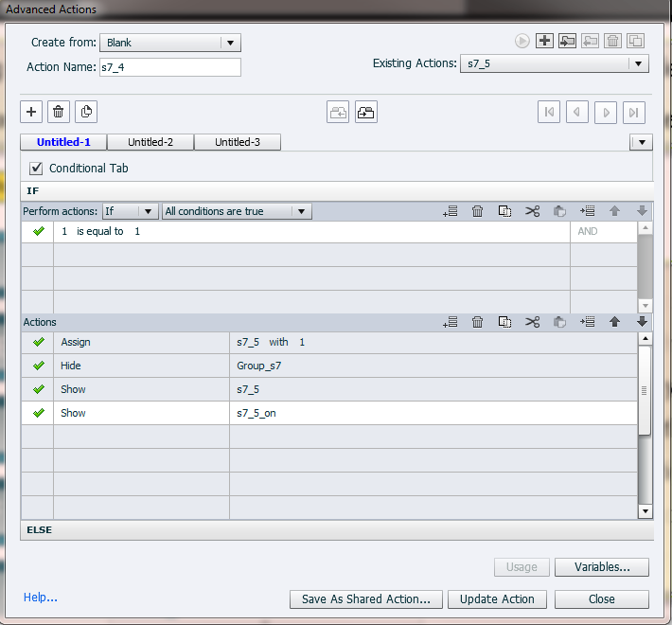Go to the next decision tab

coord(606,113)
